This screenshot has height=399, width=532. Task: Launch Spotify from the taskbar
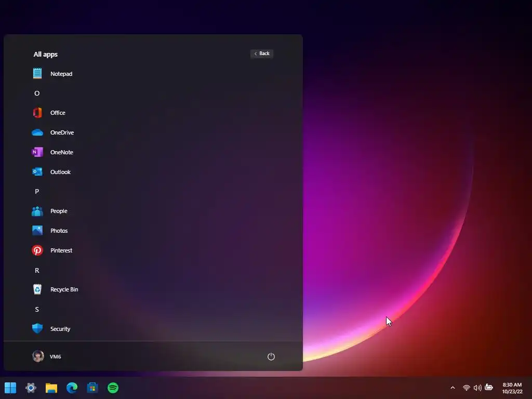[x=113, y=388]
